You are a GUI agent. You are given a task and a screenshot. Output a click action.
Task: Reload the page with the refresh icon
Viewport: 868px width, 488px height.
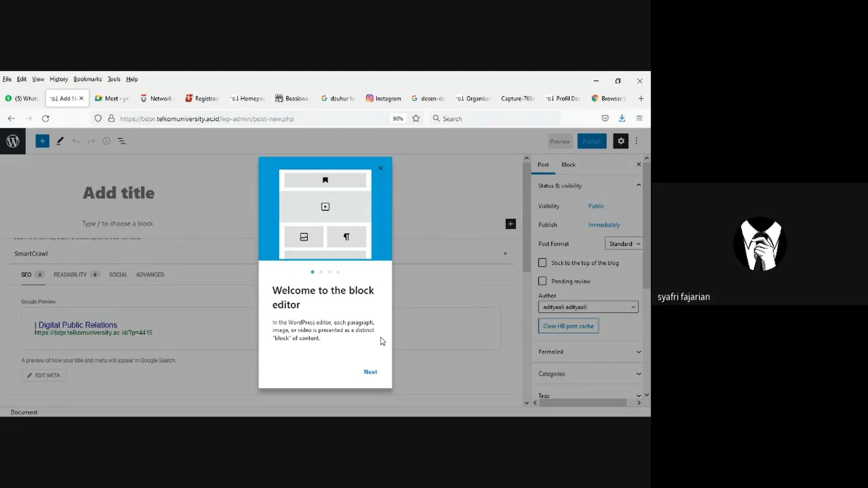point(46,118)
